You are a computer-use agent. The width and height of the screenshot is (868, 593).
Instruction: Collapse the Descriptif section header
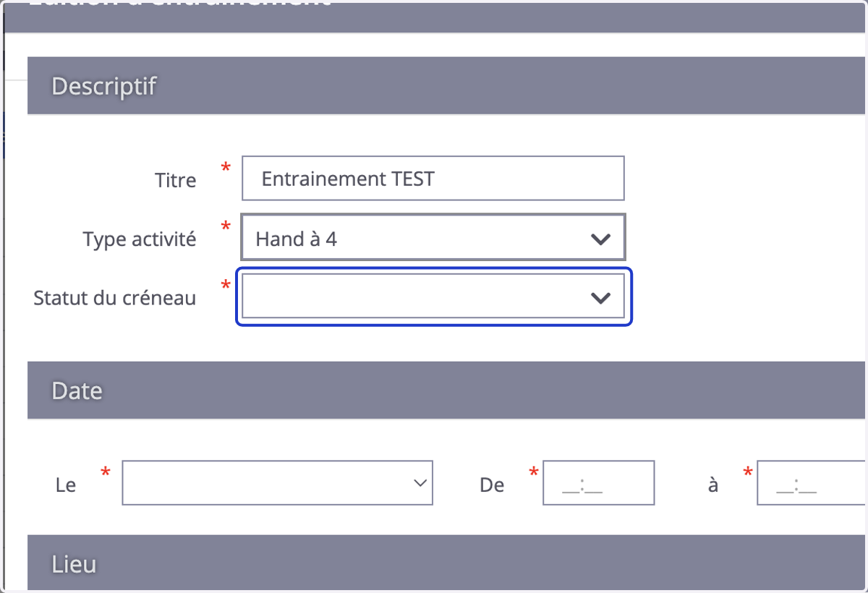click(447, 86)
